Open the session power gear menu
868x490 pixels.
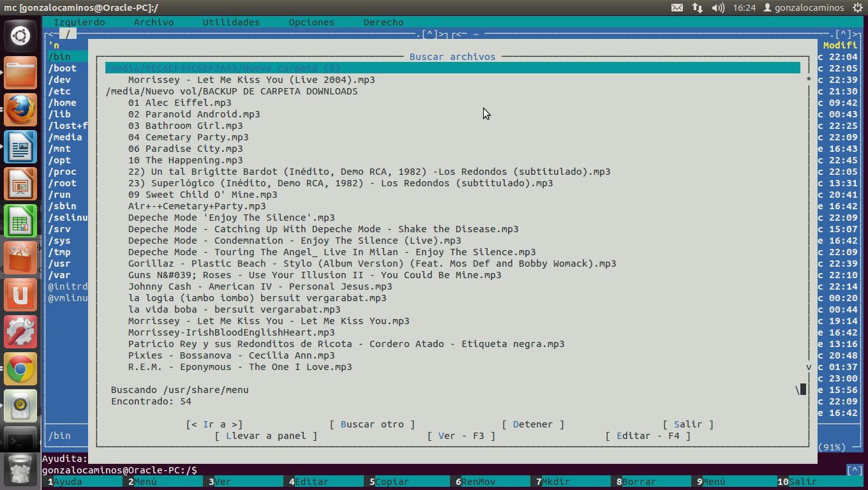(857, 8)
